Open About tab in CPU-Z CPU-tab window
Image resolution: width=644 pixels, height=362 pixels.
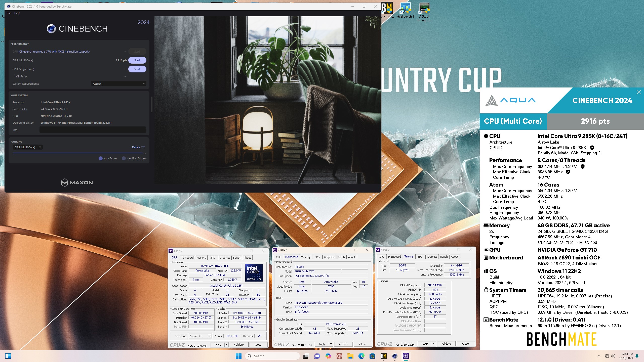[x=247, y=258]
